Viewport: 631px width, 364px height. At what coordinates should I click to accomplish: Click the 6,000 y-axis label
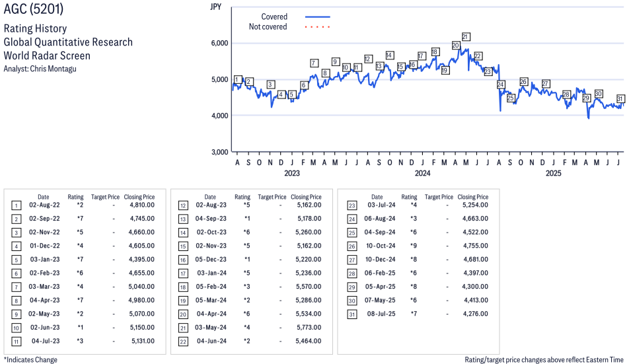(x=219, y=44)
